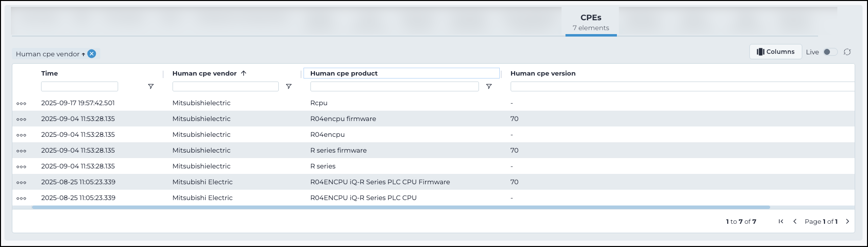868x247 pixels.
Task: Open filter options for Time column
Action: [x=151, y=86]
